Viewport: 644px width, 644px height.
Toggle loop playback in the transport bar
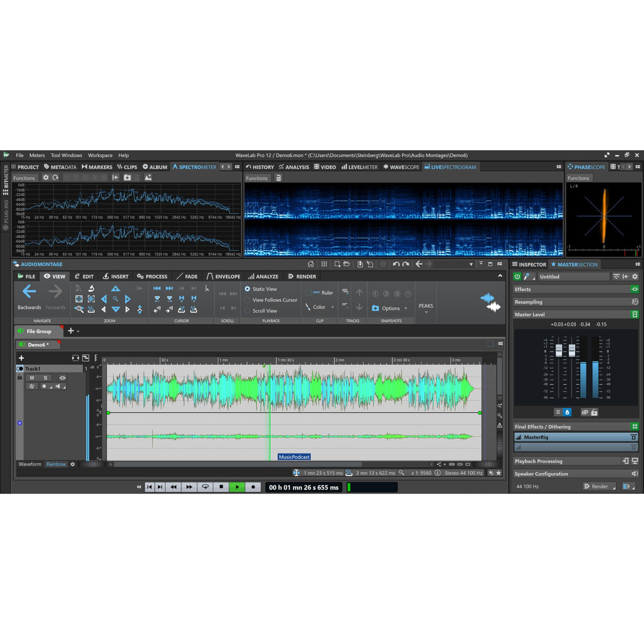(205, 487)
